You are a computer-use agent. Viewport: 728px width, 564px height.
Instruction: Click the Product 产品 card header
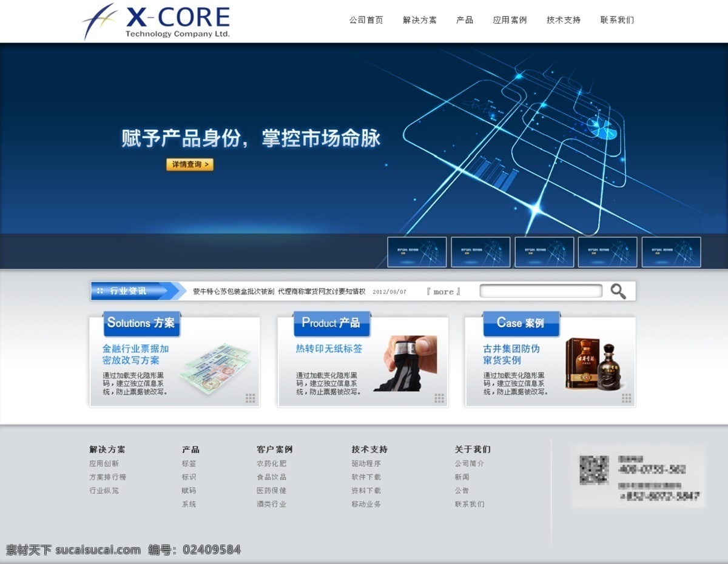pos(331,323)
